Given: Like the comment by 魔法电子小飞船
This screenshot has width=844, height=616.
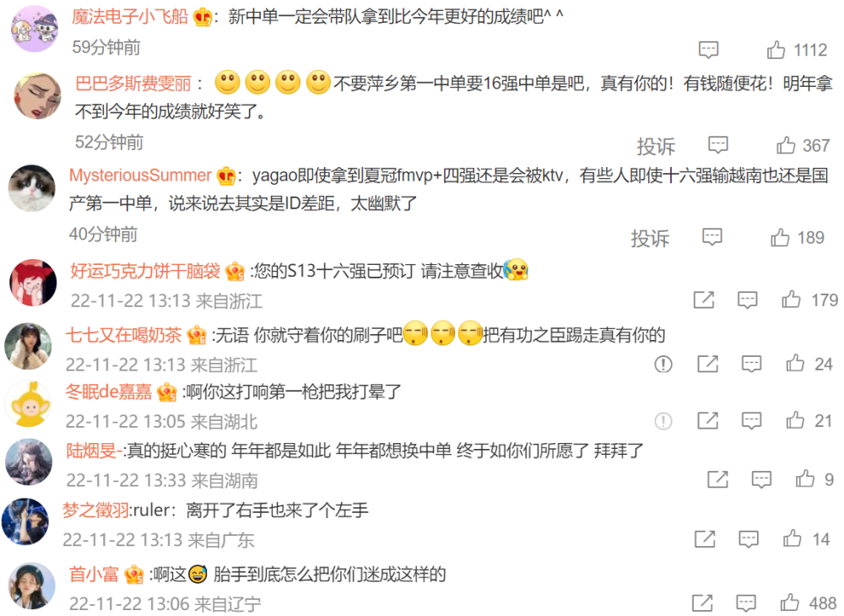Looking at the screenshot, I should (x=776, y=50).
